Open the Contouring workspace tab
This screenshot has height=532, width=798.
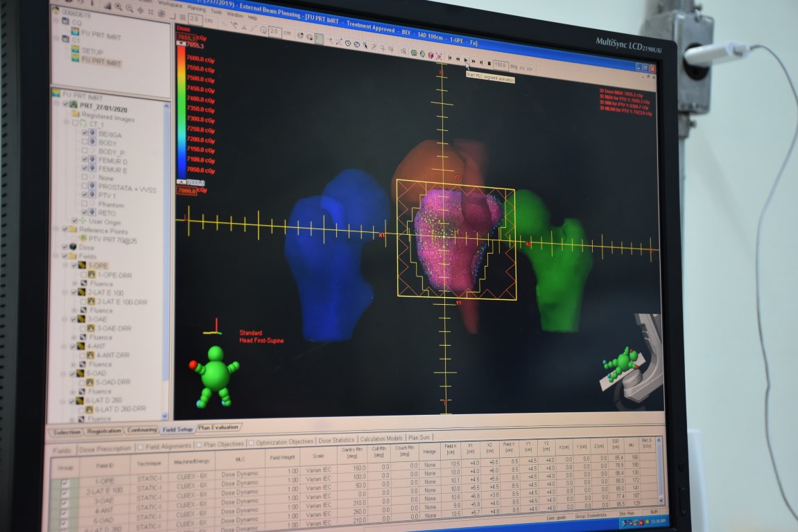pyautogui.click(x=141, y=430)
